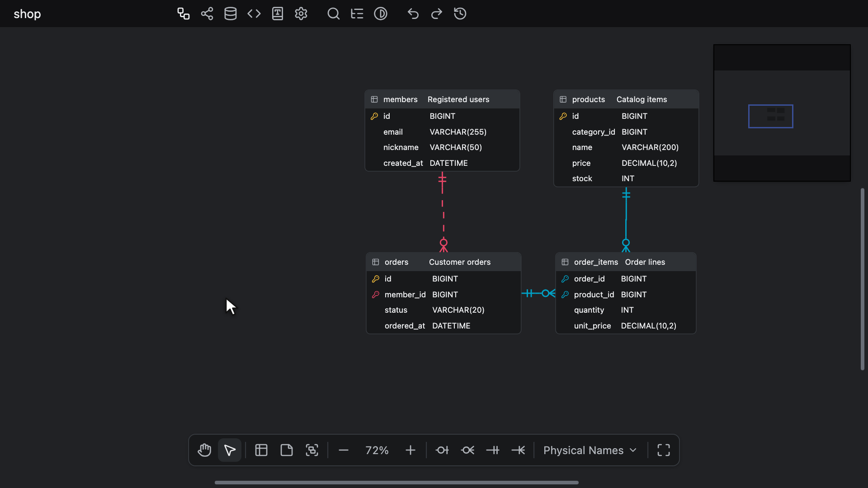Zoom out with the minus button
868x488 pixels.
pos(344,450)
